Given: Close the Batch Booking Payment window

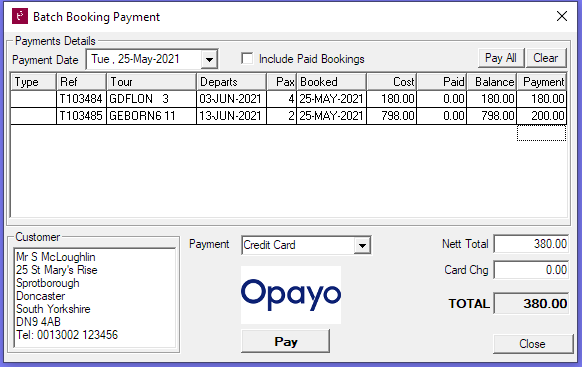Looking at the screenshot, I should click(x=562, y=16).
